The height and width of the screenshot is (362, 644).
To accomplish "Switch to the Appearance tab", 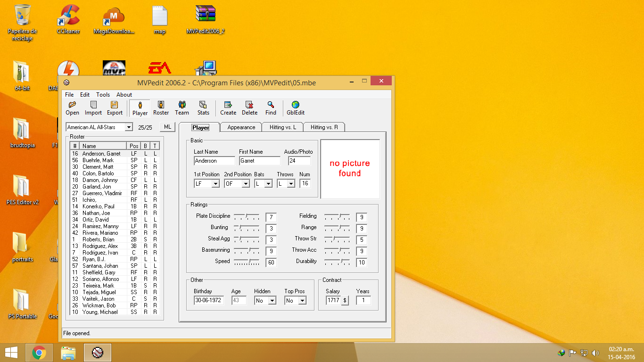I will (x=241, y=127).
